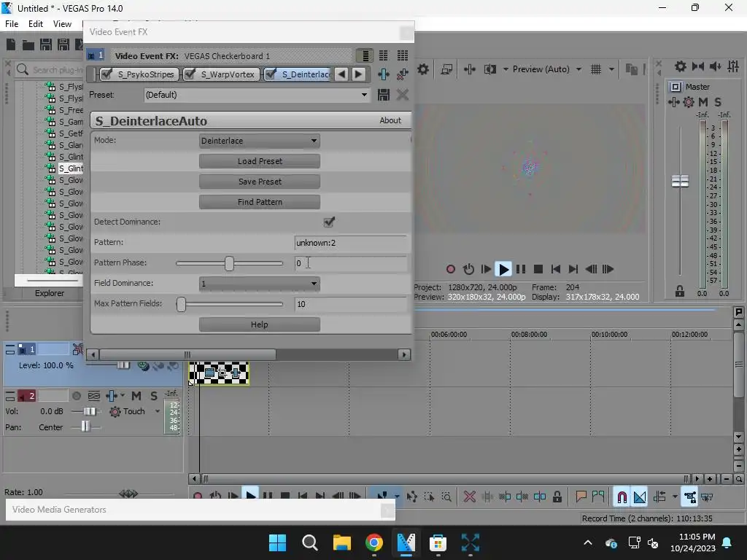Open the Mixing Console sliders icon

733,66
